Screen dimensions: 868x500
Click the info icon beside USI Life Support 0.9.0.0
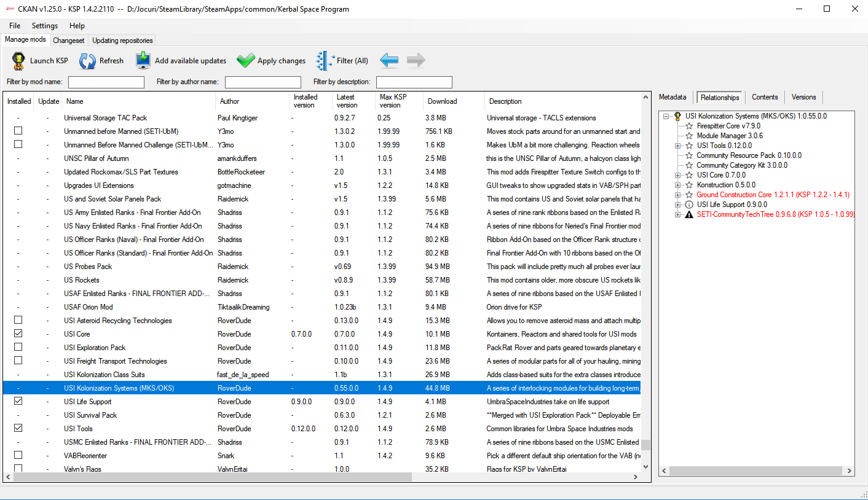(689, 205)
